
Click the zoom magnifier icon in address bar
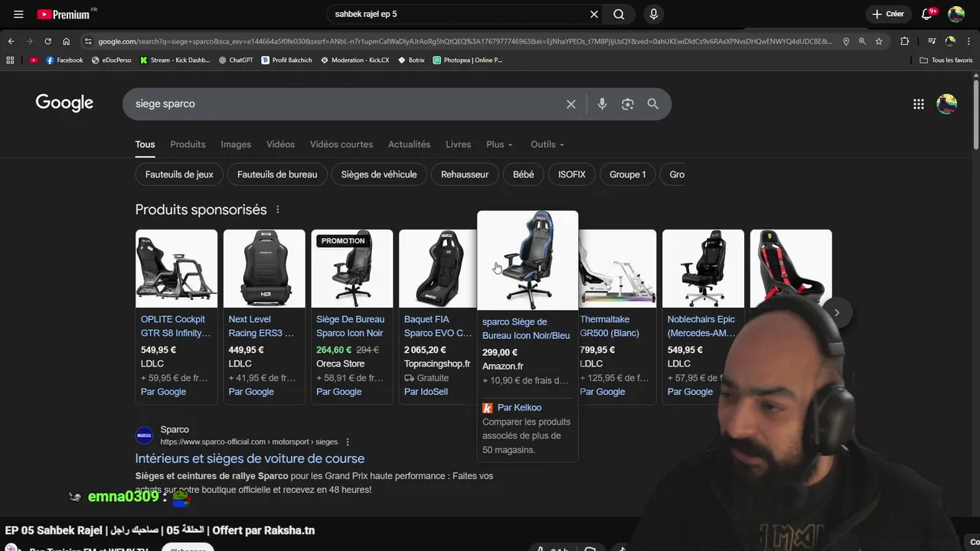click(x=862, y=41)
